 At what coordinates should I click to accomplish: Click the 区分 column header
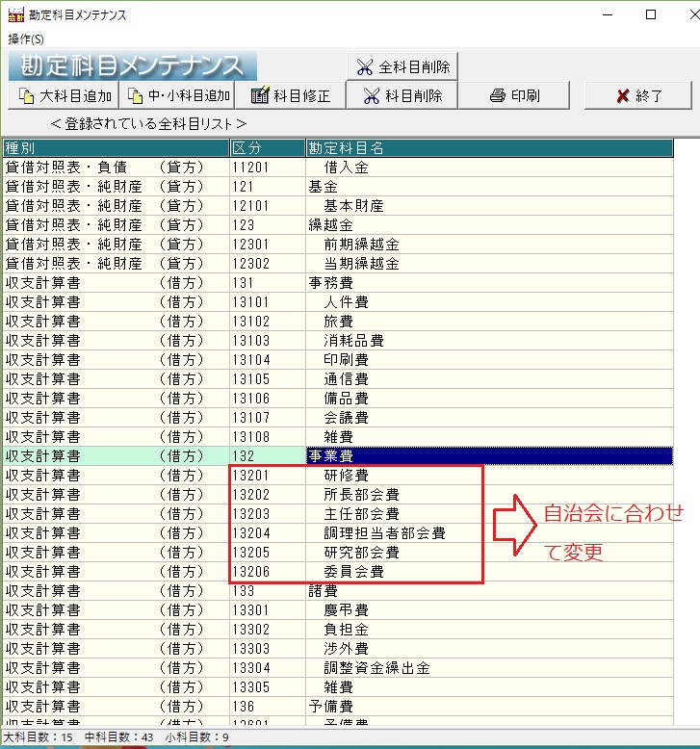[x=267, y=148]
